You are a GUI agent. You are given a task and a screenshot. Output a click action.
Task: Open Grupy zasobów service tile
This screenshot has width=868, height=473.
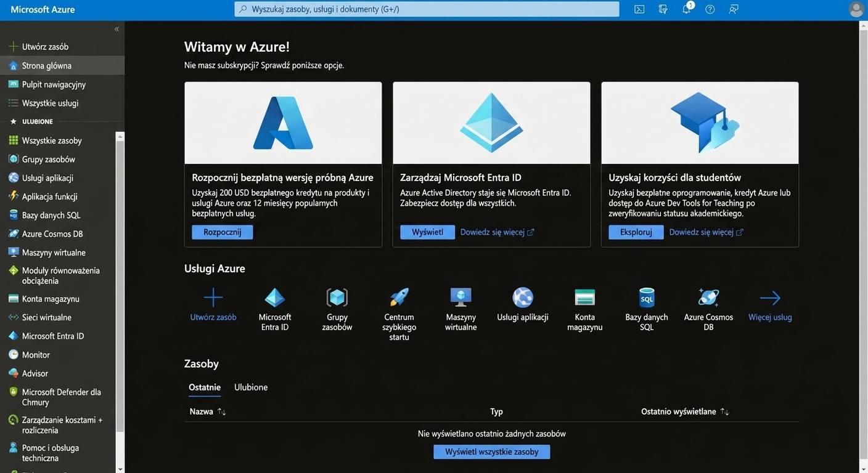pyautogui.click(x=337, y=309)
